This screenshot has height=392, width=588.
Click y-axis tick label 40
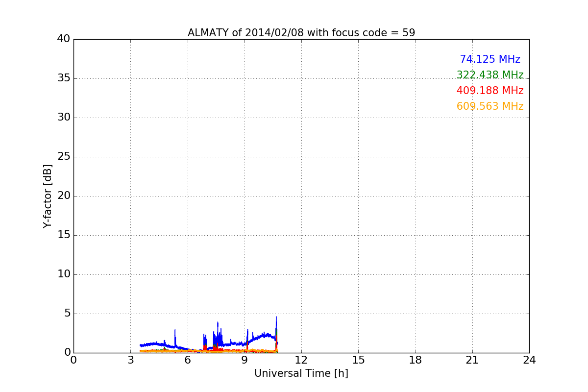64,39
